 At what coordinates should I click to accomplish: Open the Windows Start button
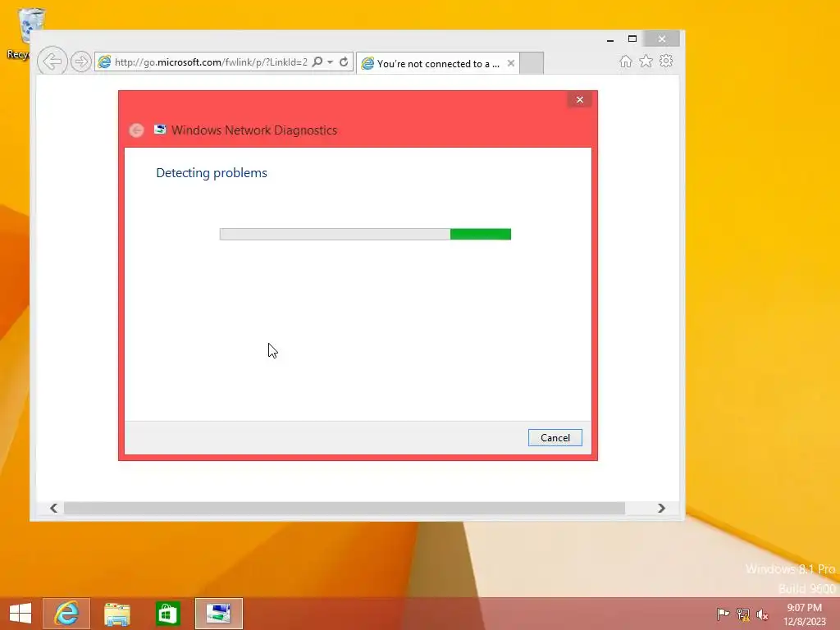(x=21, y=614)
